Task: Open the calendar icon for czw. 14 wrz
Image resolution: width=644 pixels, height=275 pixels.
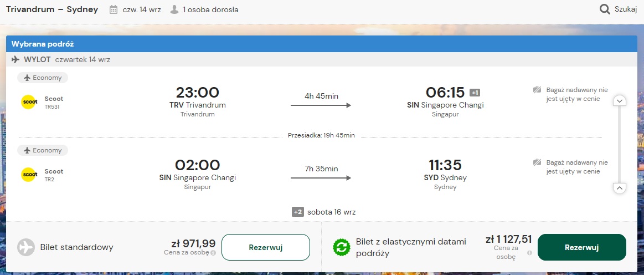Action: [114, 9]
